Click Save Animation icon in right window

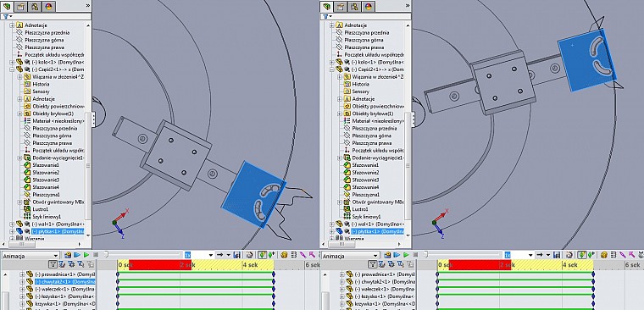(x=557, y=255)
